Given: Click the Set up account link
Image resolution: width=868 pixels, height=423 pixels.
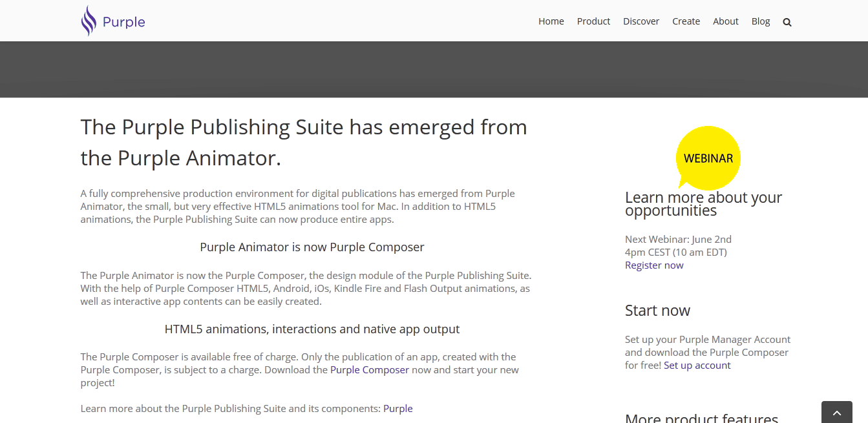Looking at the screenshot, I should pos(697,366).
